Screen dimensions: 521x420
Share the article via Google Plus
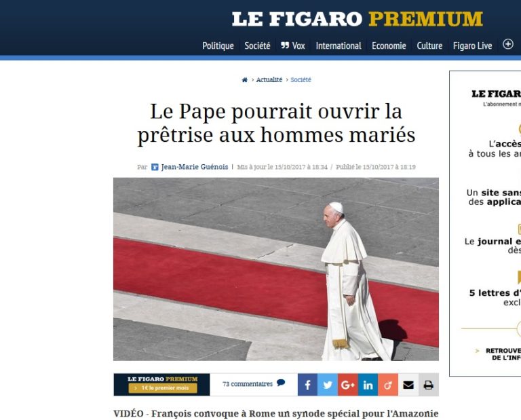coord(348,385)
